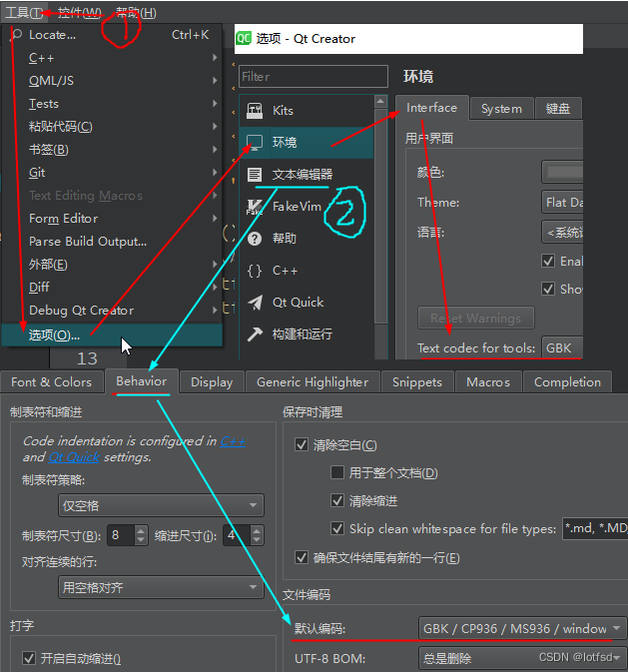This screenshot has width=628, height=672.
Task: Expand the Git submenu
Action: click(112, 173)
